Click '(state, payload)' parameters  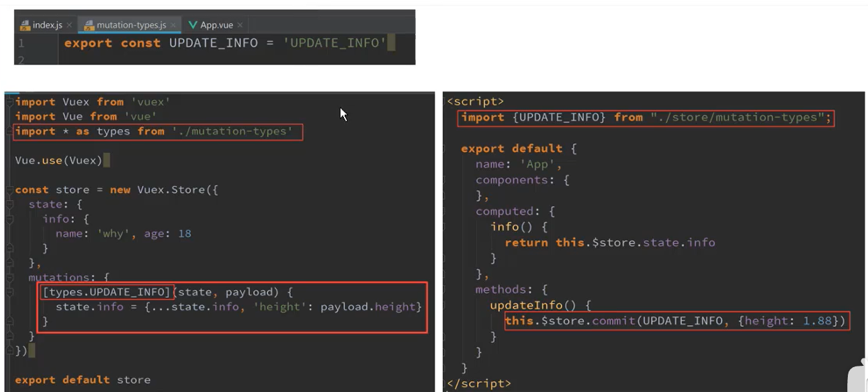225,292
